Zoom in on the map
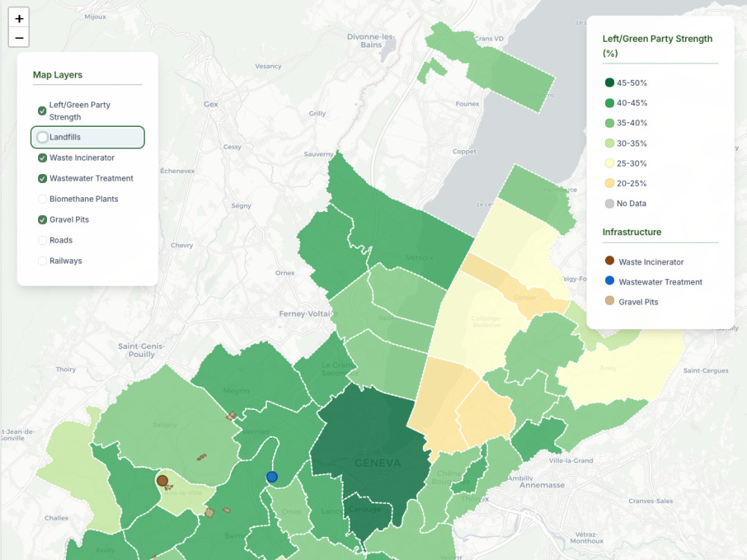 [x=19, y=19]
